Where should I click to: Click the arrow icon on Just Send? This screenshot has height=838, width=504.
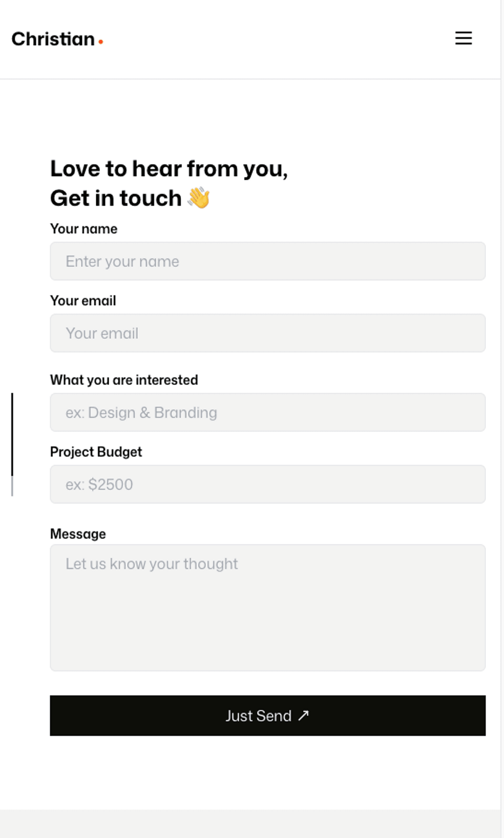(304, 715)
